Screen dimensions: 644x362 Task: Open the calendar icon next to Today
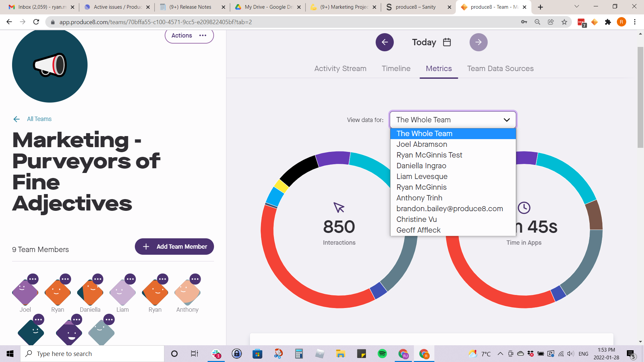[447, 42]
